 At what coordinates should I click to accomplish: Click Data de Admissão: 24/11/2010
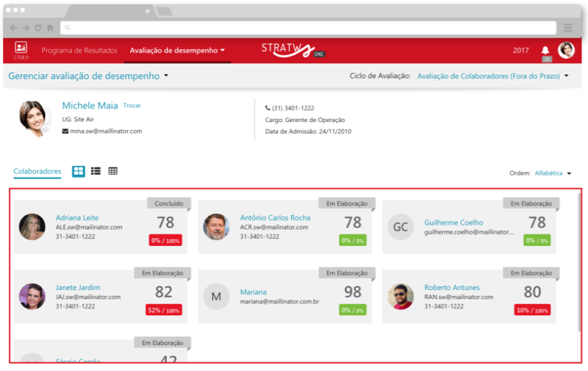(308, 131)
